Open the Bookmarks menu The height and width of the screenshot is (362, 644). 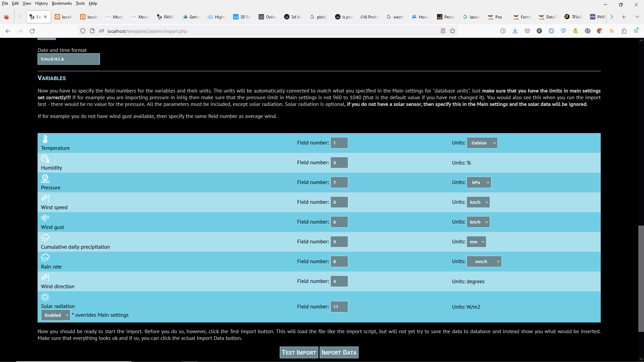click(62, 3)
